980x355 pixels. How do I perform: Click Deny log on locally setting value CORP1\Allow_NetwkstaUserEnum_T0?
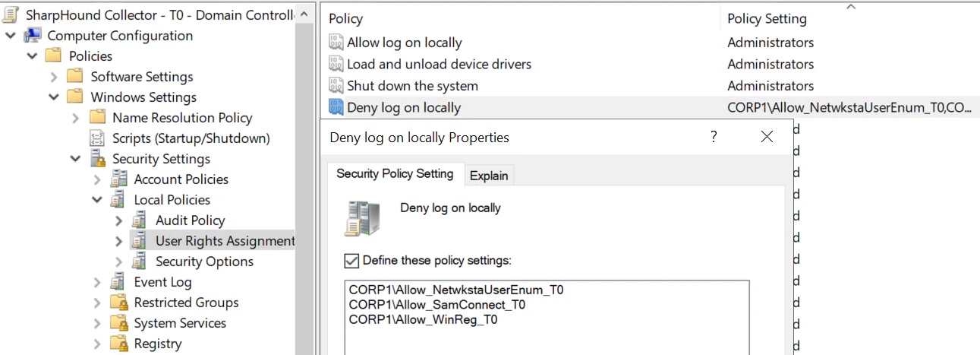(x=849, y=107)
